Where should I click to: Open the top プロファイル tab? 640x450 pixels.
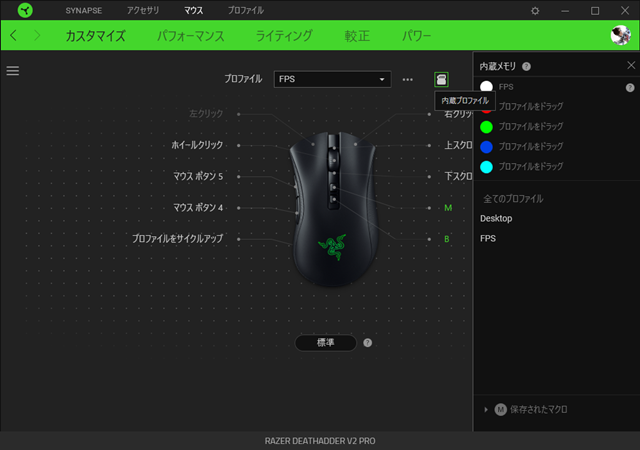pyautogui.click(x=246, y=11)
